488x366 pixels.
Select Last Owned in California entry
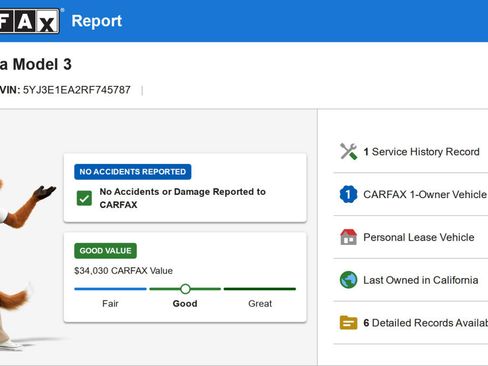click(x=411, y=280)
